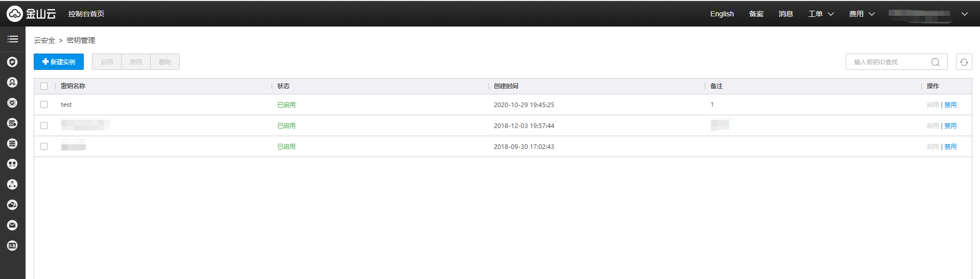Click the date 2020-10-29 19:45:25
The height and width of the screenshot is (279, 980).
524,105
